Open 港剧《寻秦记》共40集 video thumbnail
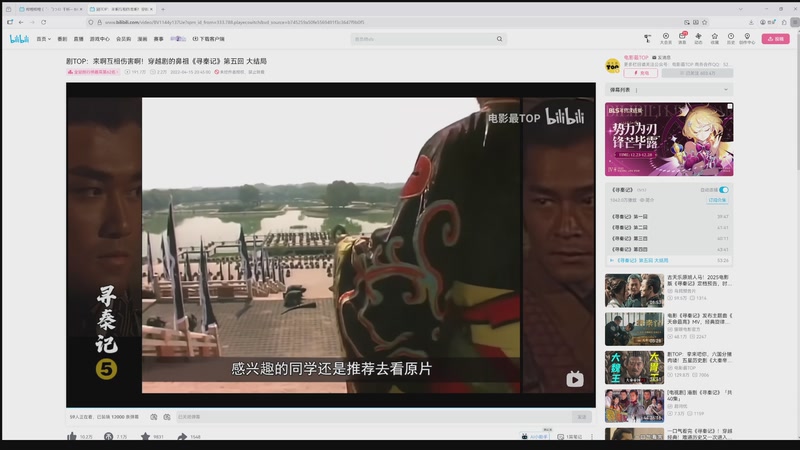The image size is (800, 450). [x=634, y=406]
